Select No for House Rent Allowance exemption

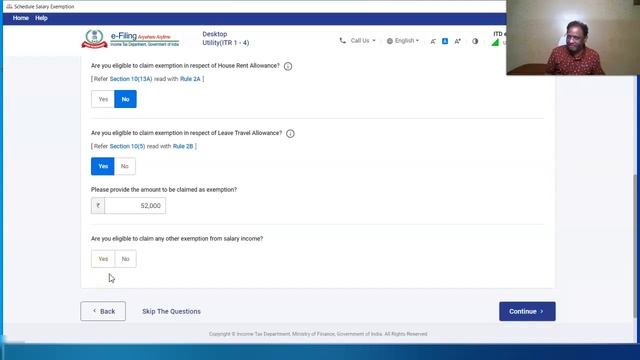(125, 99)
